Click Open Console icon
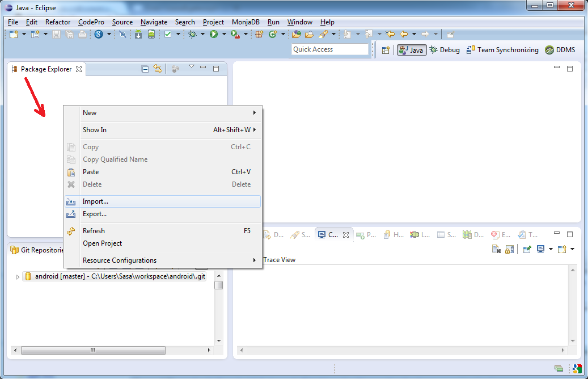The image size is (588, 379). click(x=562, y=249)
